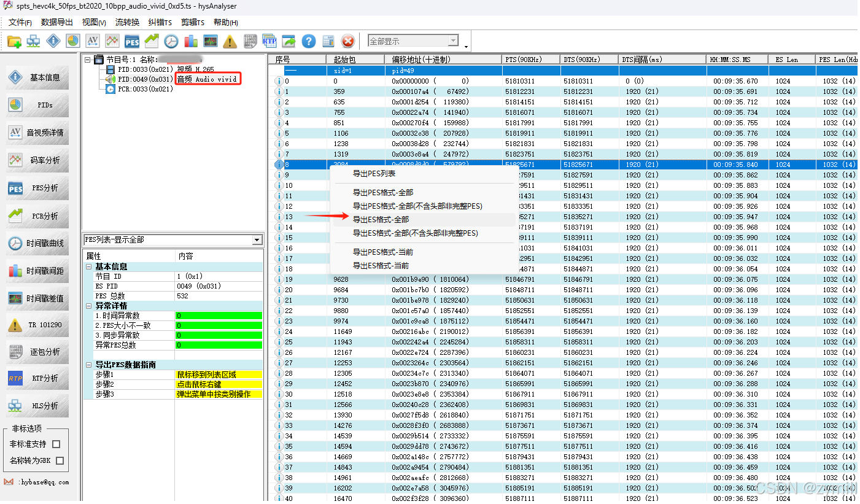Open the 时间戳曲线 sidebar button
Screen dimensions: 860x504
point(37,244)
